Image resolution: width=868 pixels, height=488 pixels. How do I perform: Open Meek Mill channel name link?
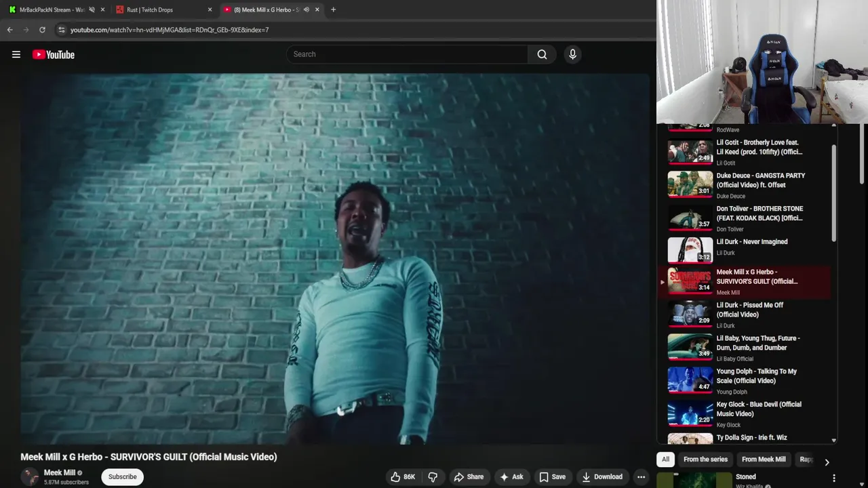(x=60, y=472)
